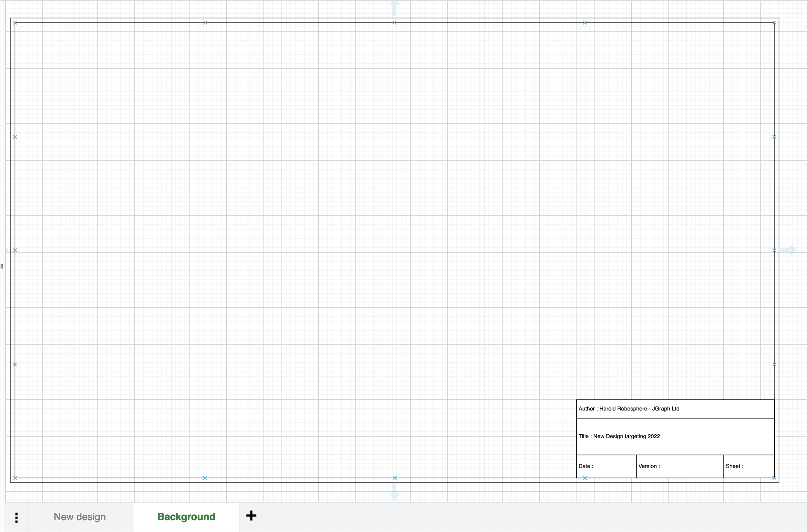
Task: Click the Date field of the title block
Action: pyautogui.click(x=605, y=466)
